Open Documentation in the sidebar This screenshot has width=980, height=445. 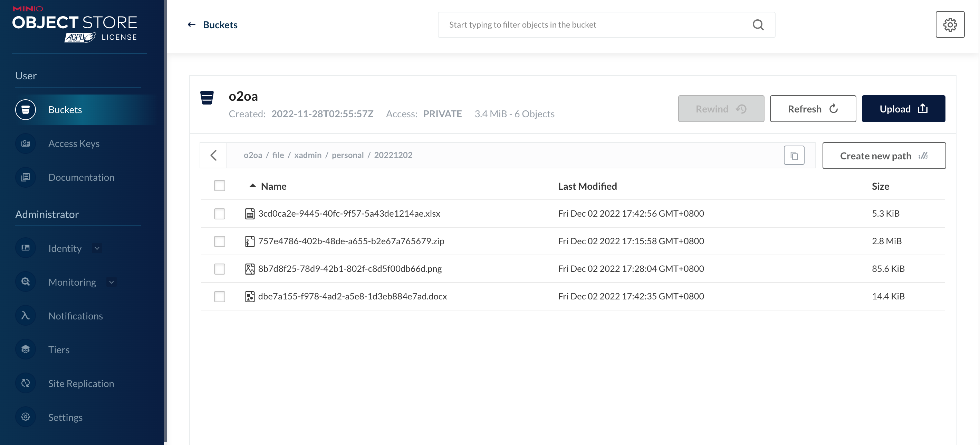click(x=81, y=177)
